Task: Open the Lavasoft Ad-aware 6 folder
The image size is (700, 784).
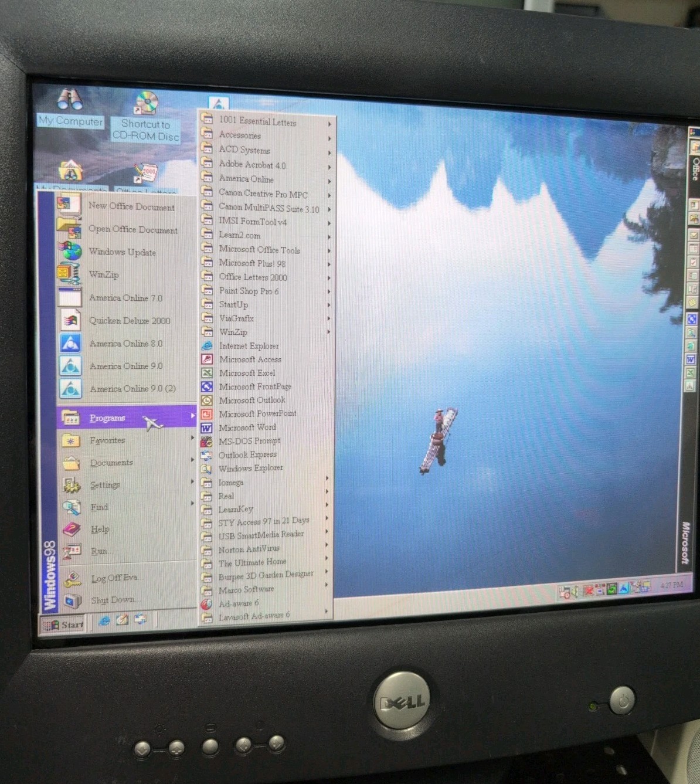Action: 266,616
